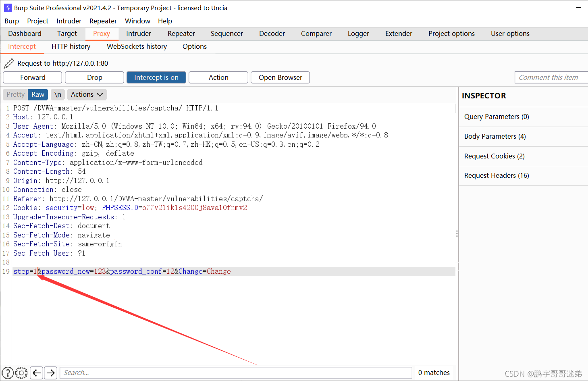Open the Project menu
This screenshot has height=381, width=588.
tap(37, 21)
